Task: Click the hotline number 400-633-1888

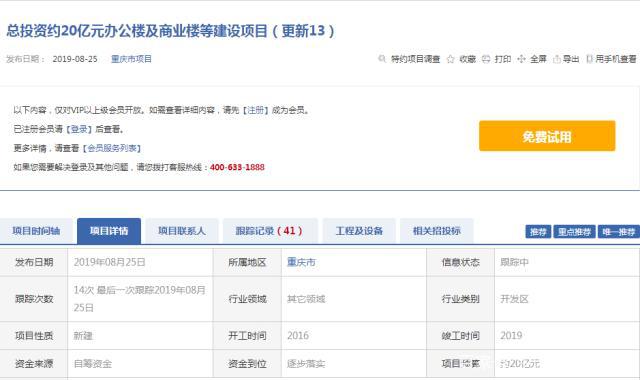Action: (x=237, y=167)
